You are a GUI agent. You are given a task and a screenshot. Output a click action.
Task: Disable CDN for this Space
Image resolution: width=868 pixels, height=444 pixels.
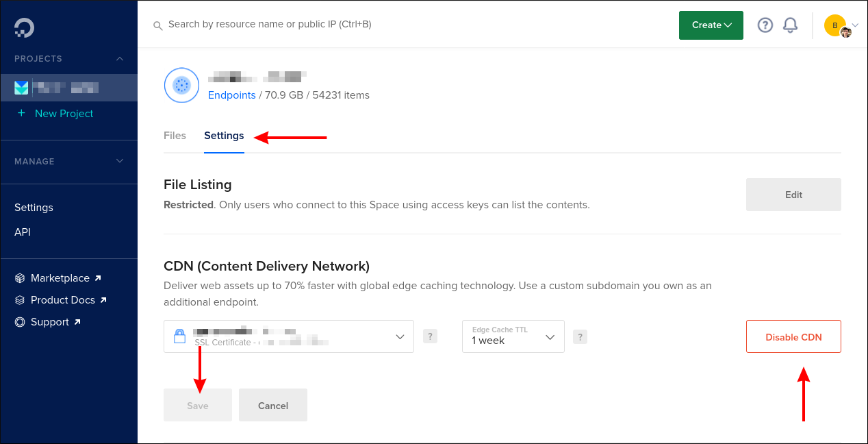[x=793, y=336]
